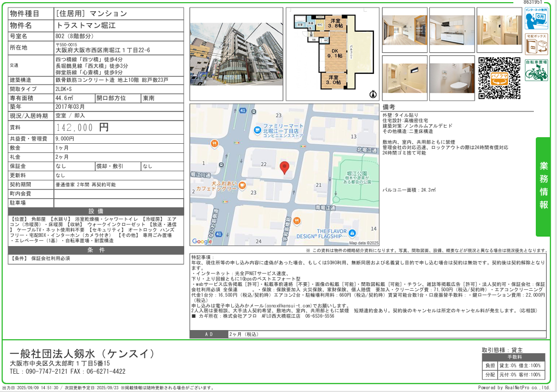Click THE FLAVOR DESIGN shop marker
This screenshot has width=557, height=392.
(x=352, y=233)
